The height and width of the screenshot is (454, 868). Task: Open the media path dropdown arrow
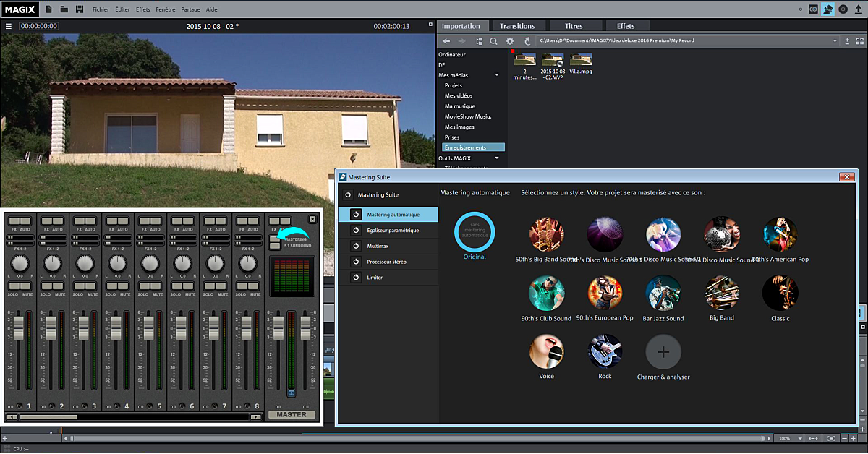(x=835, y=41)
